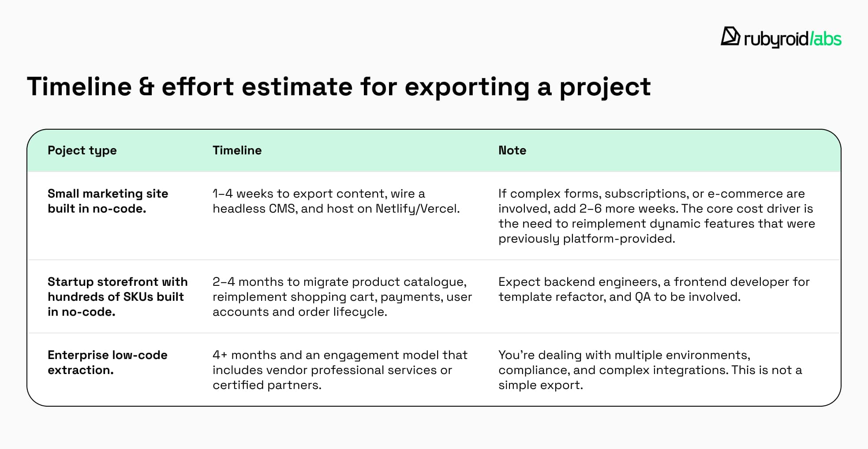Click the "4+ months and an engagement" cell
The height and width of the screenshot is (449, 868).
(340, 370)
